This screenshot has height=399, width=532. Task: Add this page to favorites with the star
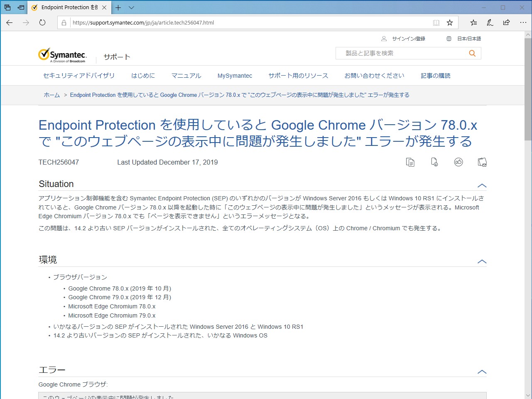click(450, 23)
